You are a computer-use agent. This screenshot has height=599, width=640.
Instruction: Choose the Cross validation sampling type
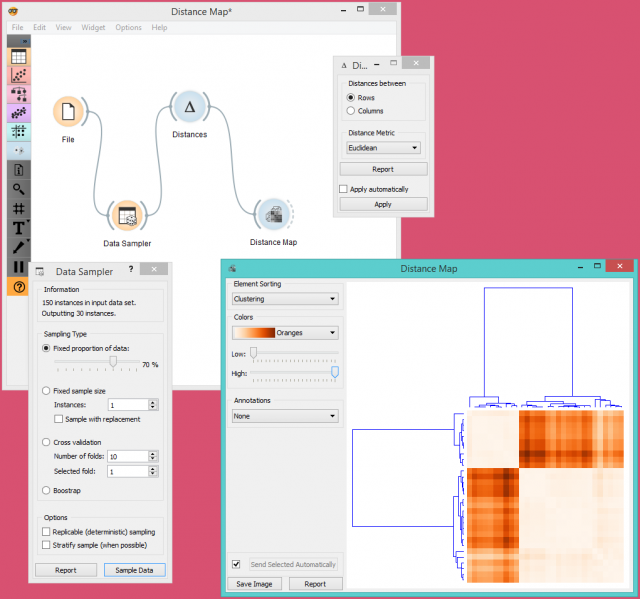point(46,442)
